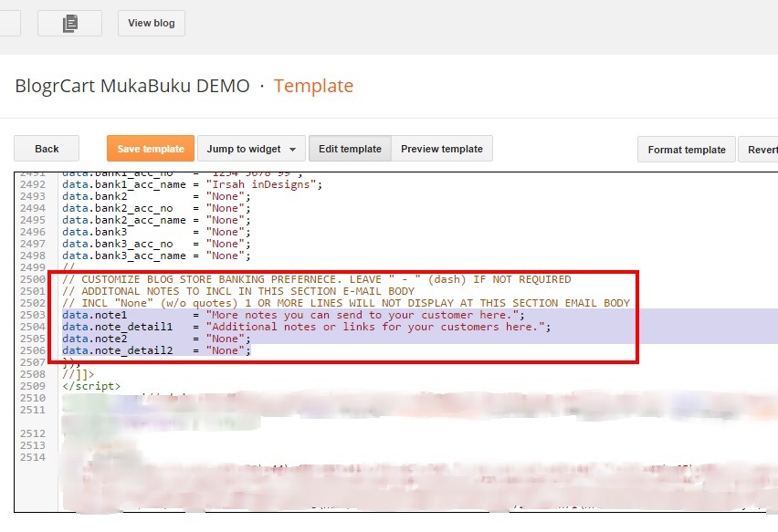Click the data.bank2_acc_name code line
Image resolution: width=778 pixels, height=532 pixels.
coord(156,220)
